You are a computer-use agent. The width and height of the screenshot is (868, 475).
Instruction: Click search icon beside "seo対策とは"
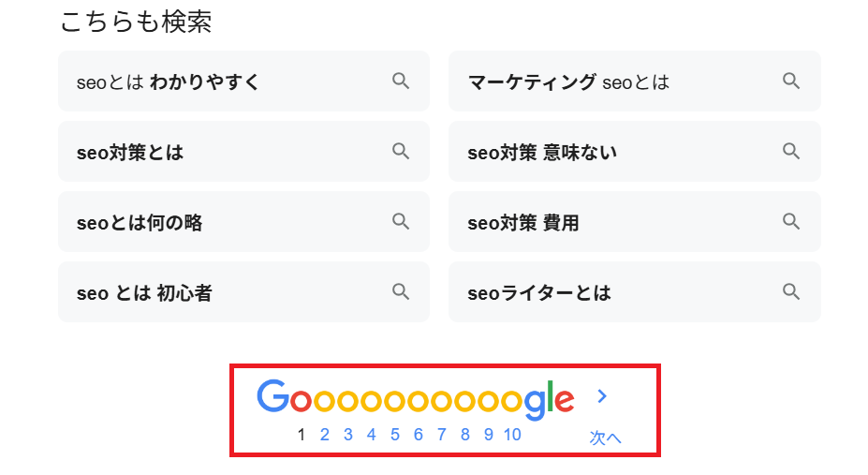click(x=401, y=152)
